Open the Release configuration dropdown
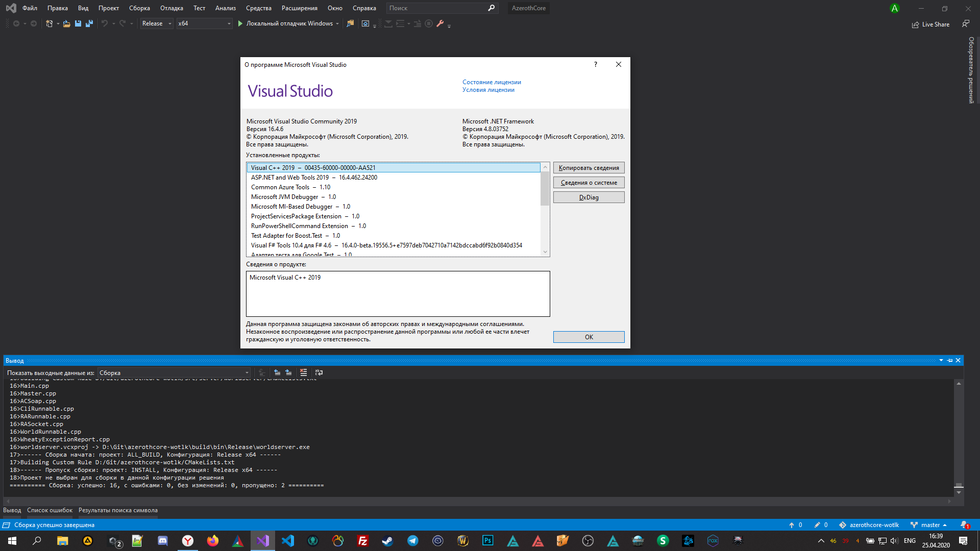Viewport: 980px width, 551px height. (157, 23)
